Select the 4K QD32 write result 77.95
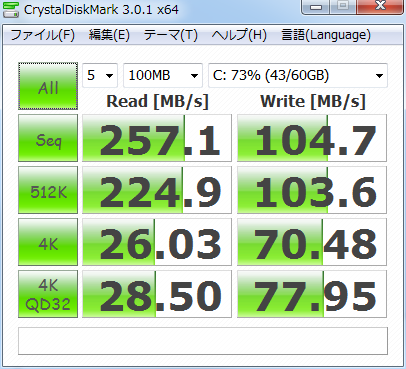The height and width of the screenshot is (369, 406). (312, 294)
